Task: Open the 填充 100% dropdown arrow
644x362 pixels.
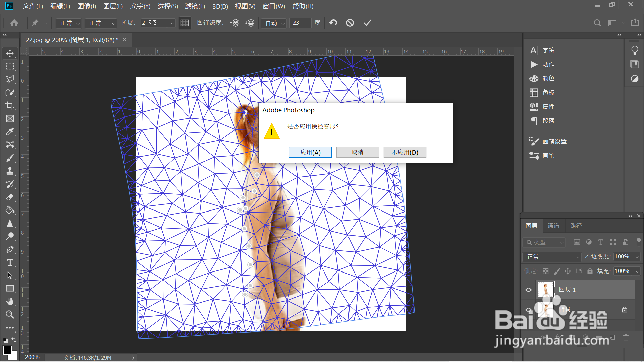Action: click(637, 271)
